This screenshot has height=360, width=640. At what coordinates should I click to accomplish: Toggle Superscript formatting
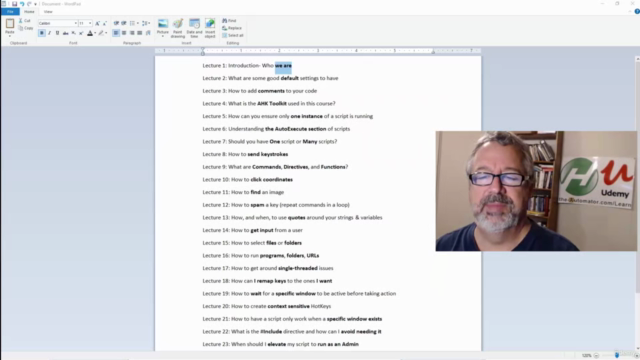pyautogui.click(x=81, y=33)
